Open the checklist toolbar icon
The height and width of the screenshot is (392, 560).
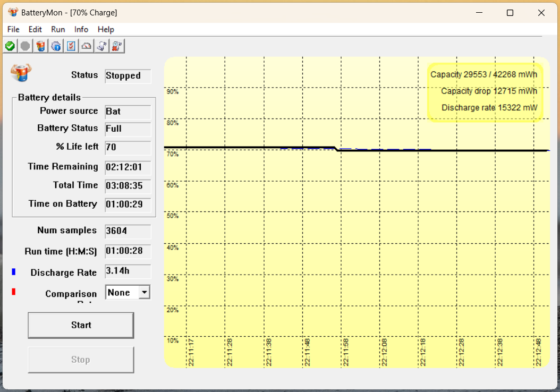tap(71, 46)
